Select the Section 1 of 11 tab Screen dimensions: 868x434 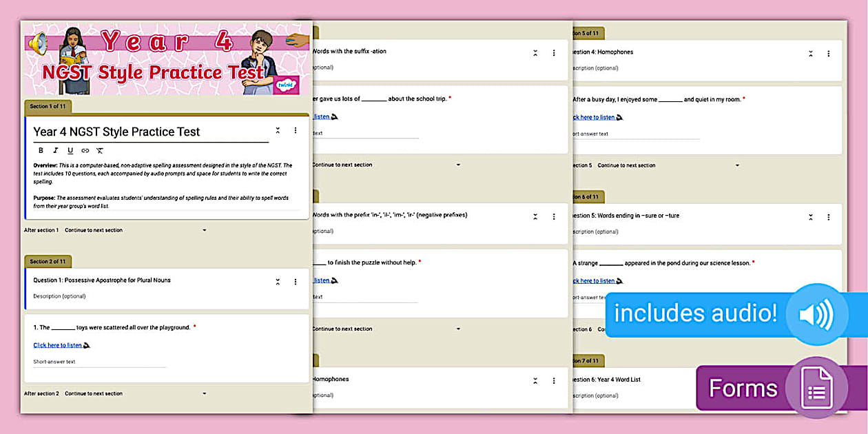click(x=48, y=107)
